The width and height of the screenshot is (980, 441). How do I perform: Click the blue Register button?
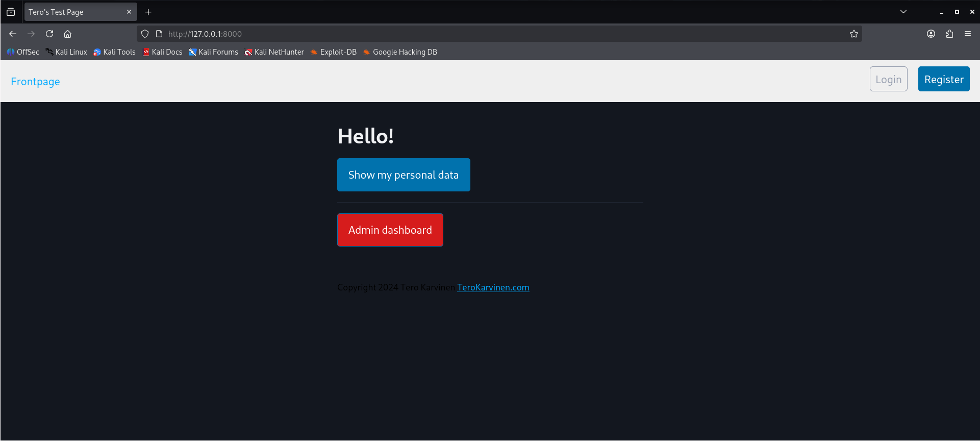943,79
